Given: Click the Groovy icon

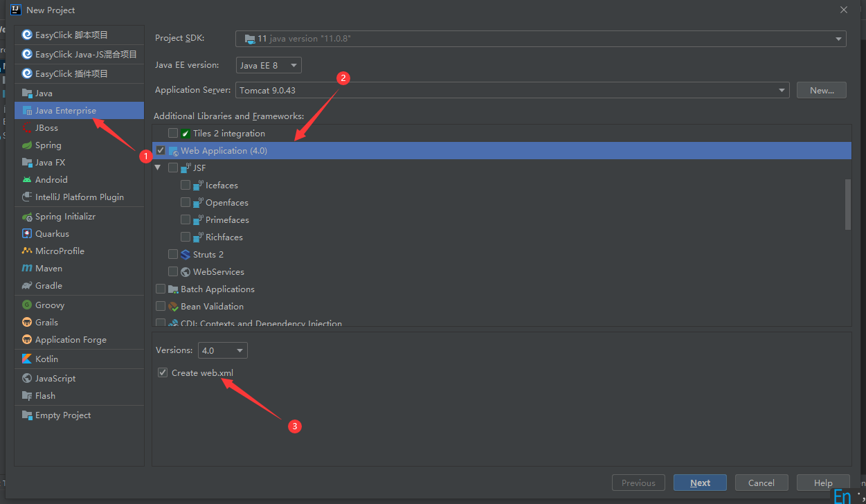Looking at the screenshot, I should click(27, 305).
